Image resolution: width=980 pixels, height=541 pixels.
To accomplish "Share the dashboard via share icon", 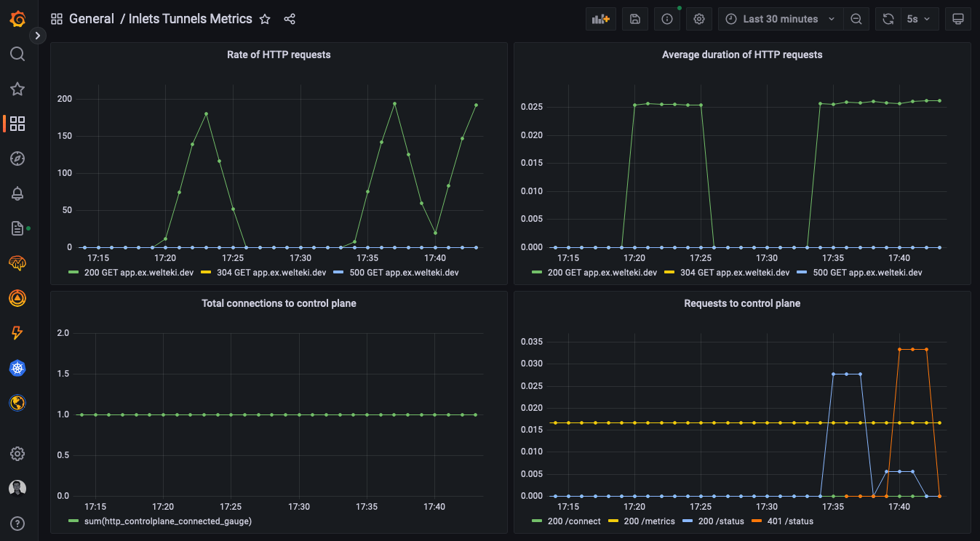I will tap(290, 20).
